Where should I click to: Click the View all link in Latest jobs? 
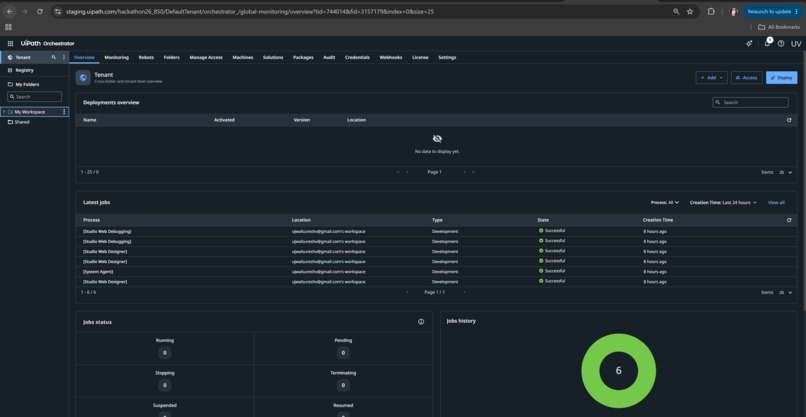pyautogui.click(x=776, y=203)
